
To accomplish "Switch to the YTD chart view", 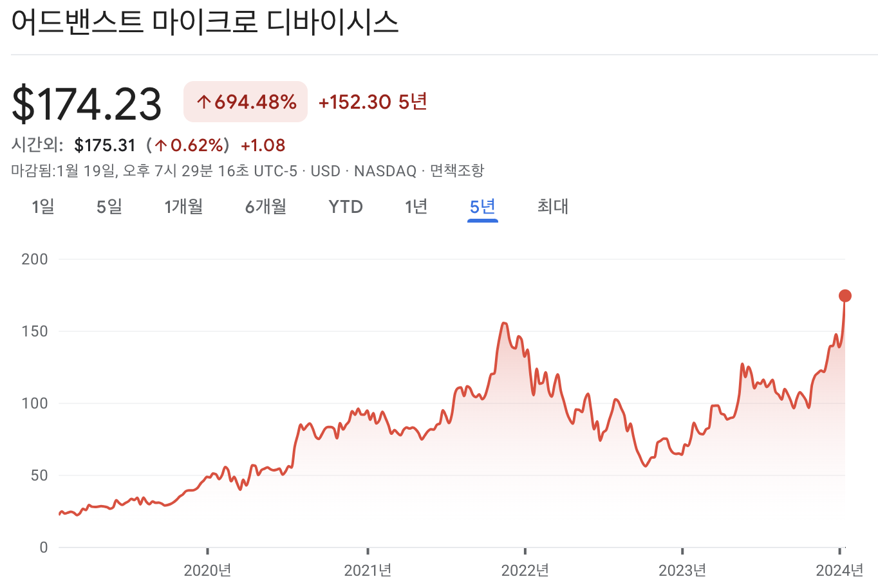I will point(346,207).
